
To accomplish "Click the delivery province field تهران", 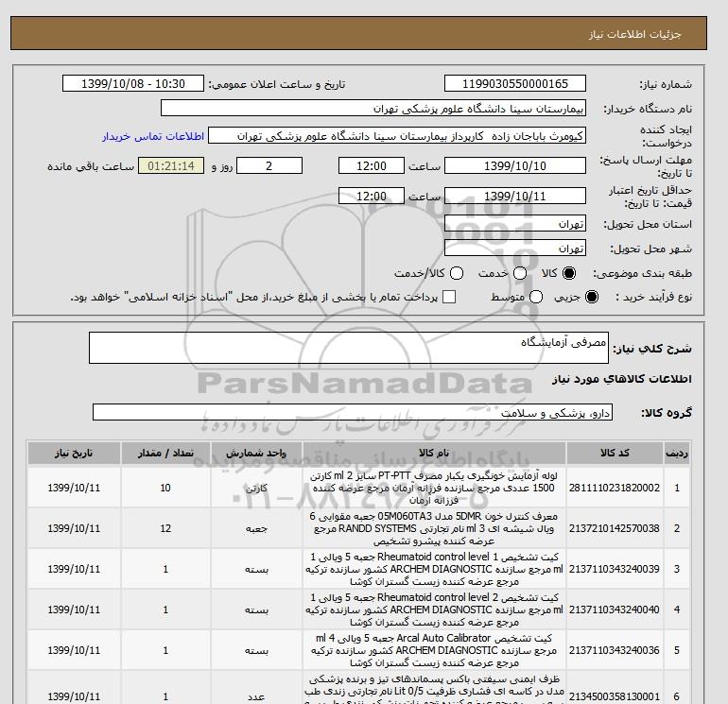I will point(515,224).
